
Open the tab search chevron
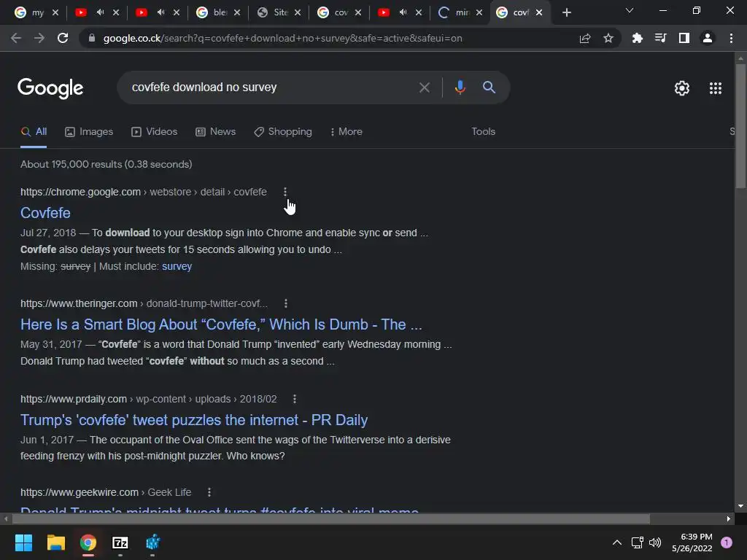[630, 10]
